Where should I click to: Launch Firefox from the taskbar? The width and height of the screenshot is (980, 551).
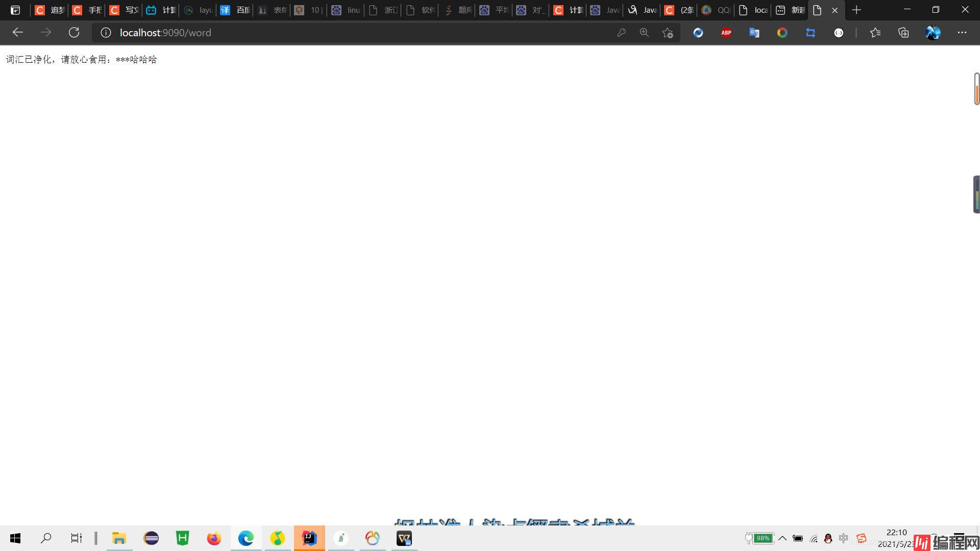pyautogui.click(x=214, y=538)
